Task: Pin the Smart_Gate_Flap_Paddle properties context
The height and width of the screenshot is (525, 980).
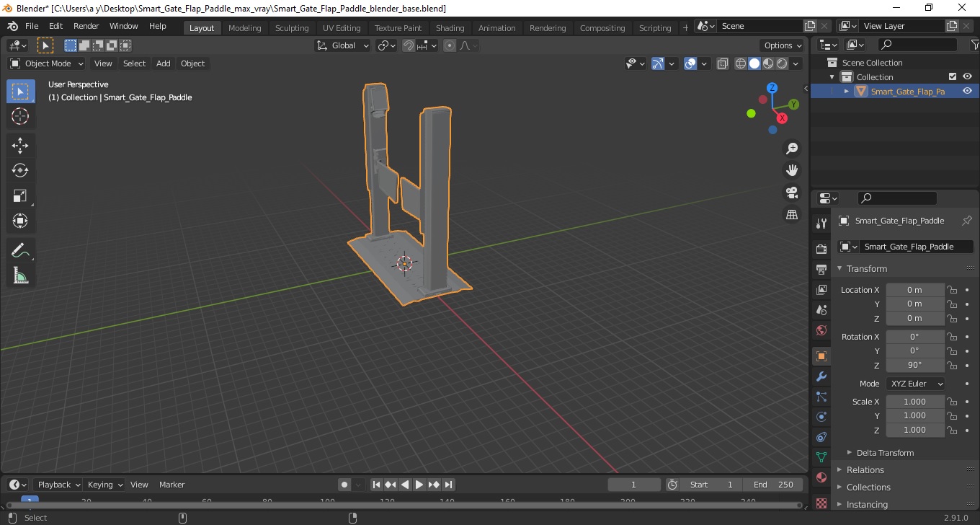Action: (x=967, y=221)
